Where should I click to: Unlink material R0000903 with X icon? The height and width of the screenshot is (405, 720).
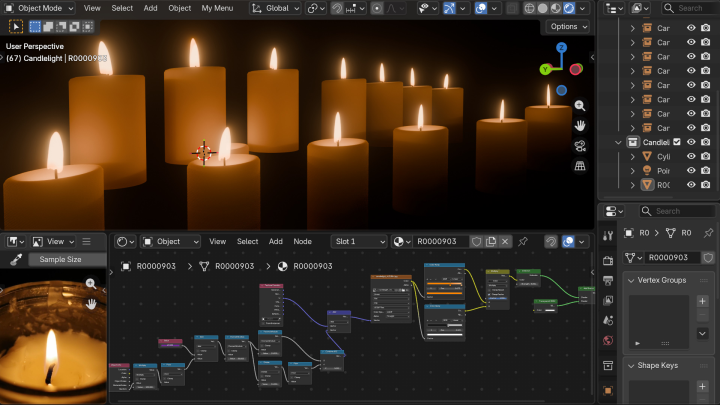tap(505, 241)
